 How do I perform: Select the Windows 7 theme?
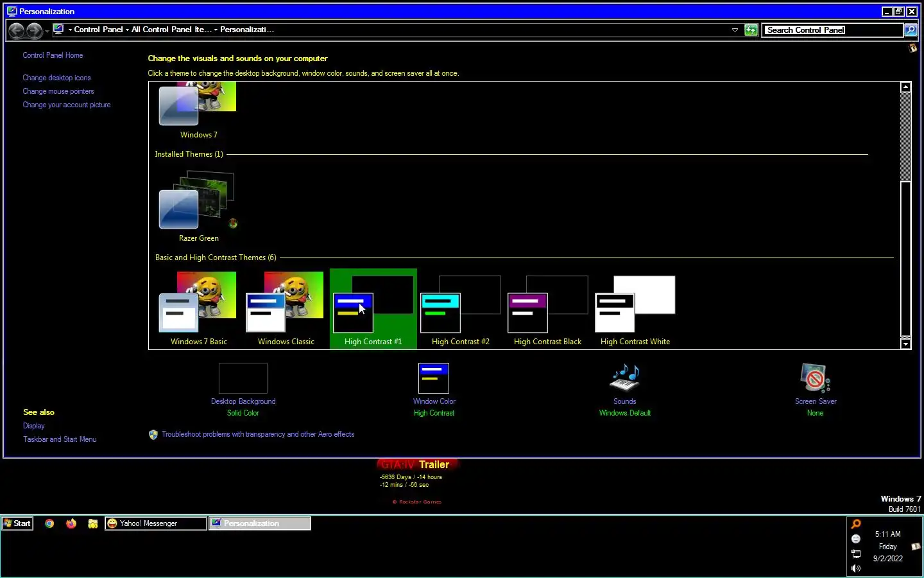click(x=198, y=110)
